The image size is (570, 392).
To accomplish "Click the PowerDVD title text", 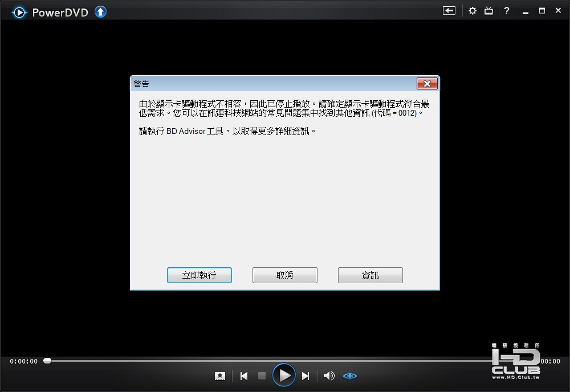I will click(60, 13).
